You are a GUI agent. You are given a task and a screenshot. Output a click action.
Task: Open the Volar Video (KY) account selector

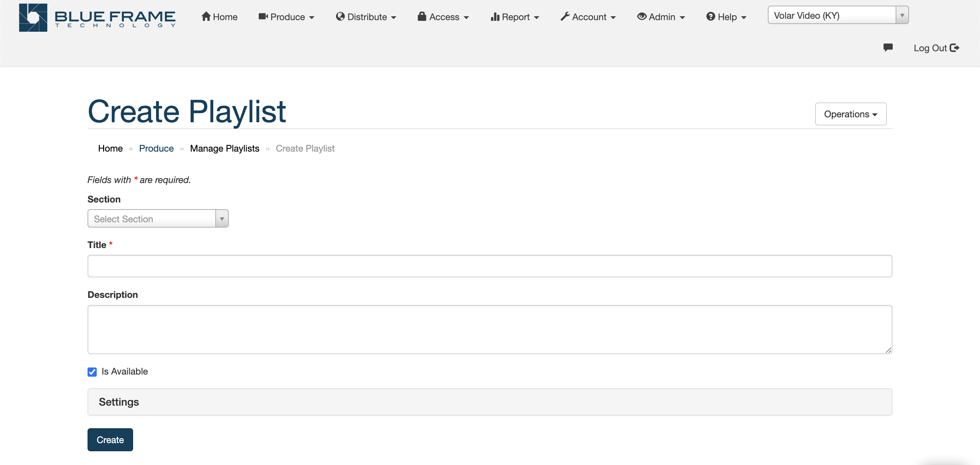pos(837,15)
